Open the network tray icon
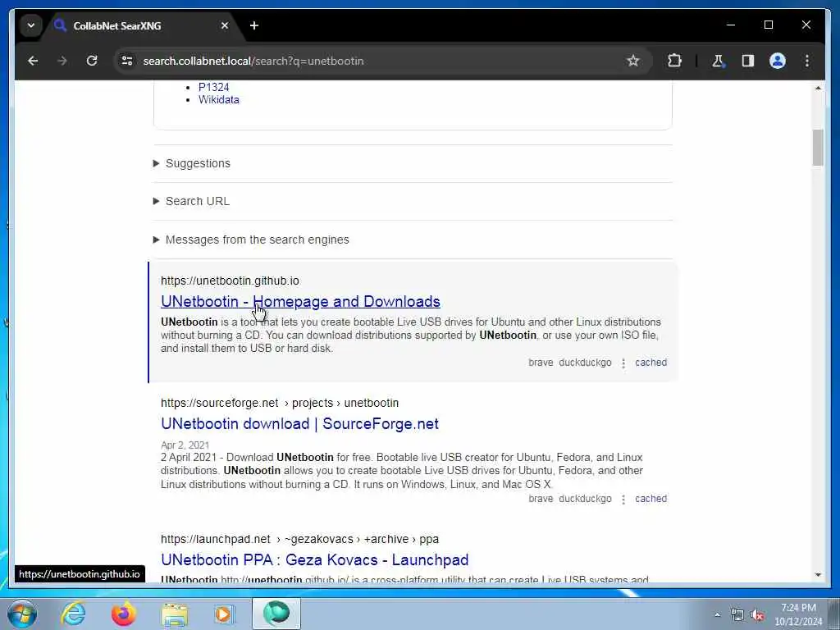This screenshot has width=840, height=630. pos(737,614)
